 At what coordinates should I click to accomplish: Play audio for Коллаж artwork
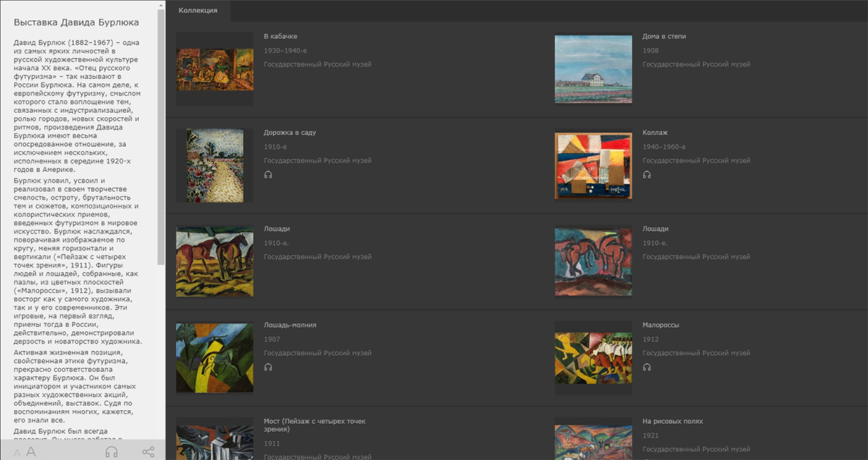(x=647, y=174)
